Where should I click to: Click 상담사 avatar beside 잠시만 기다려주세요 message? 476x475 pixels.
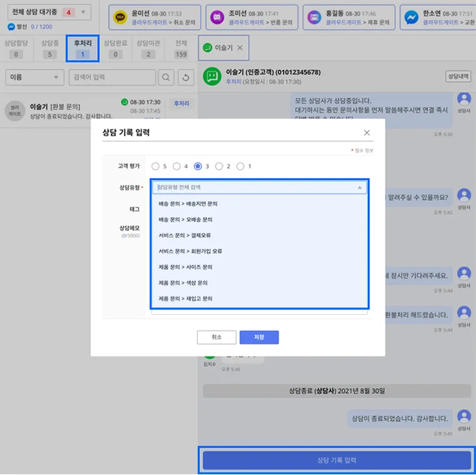[x=464, y=274]
